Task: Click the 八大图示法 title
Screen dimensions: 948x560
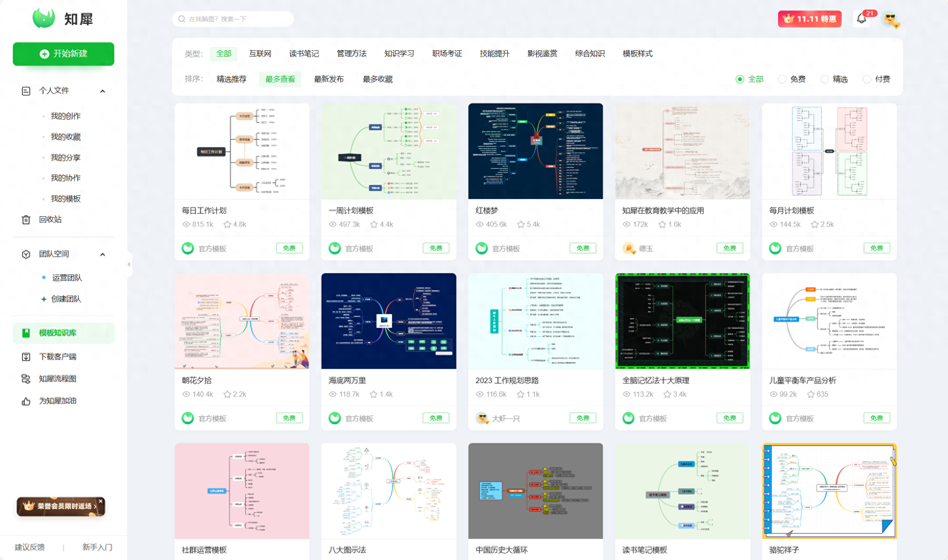Action: click(x=347, y=550)
